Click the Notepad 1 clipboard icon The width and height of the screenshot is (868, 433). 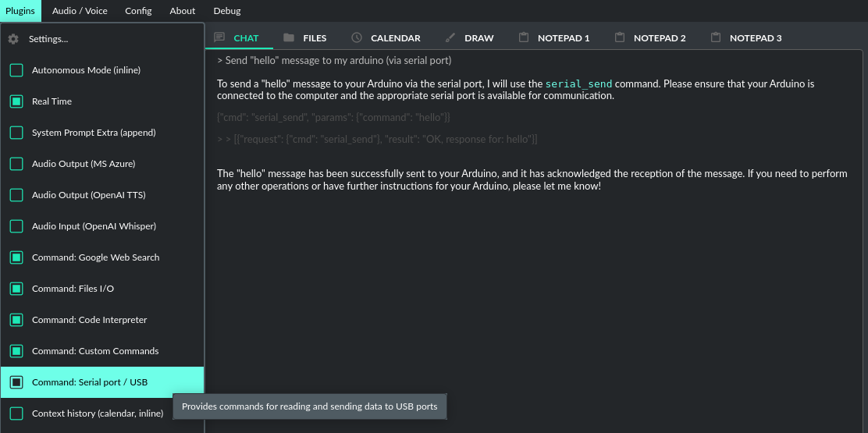[x=523, y=37]
